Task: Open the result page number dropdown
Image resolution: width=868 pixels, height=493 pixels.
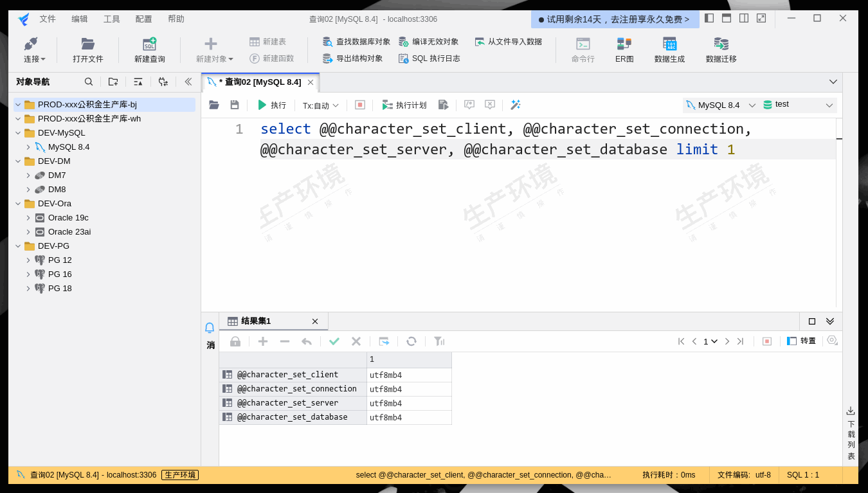Action: point(710,341)
